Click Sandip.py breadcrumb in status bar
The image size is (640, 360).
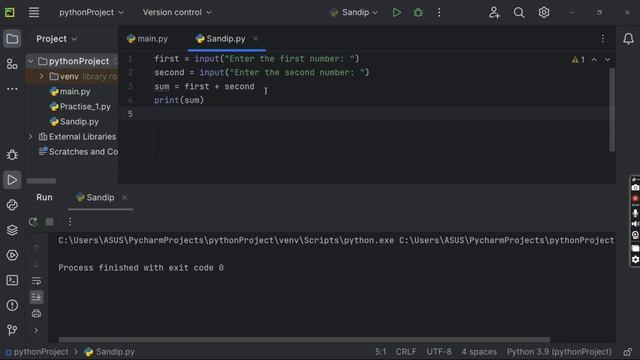tap(109, 352)
